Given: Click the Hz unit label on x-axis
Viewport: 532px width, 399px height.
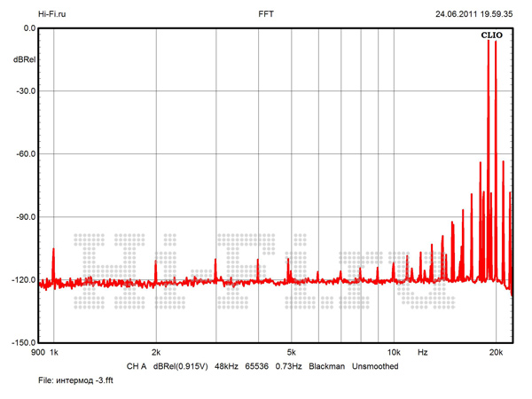Looking at the screenshot, I should coord(423,352).
